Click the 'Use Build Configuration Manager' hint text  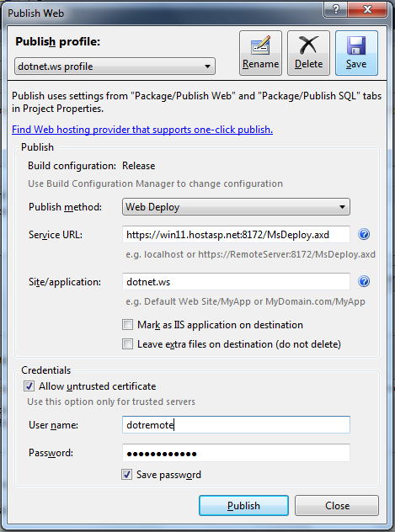coord(155,184)
